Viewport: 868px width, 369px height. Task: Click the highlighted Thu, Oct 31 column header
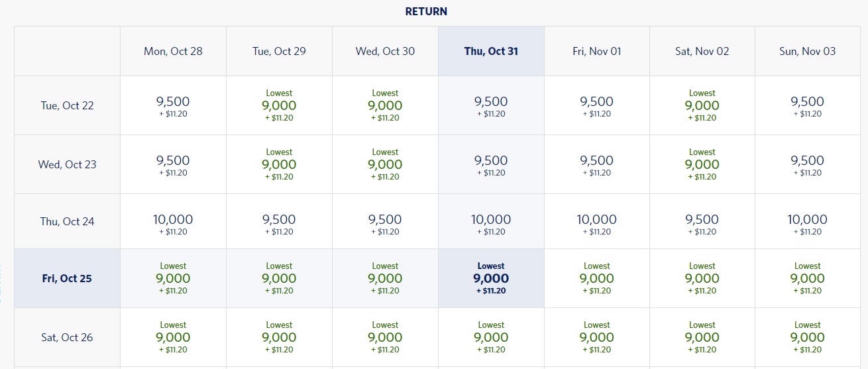tap(491, 51)
